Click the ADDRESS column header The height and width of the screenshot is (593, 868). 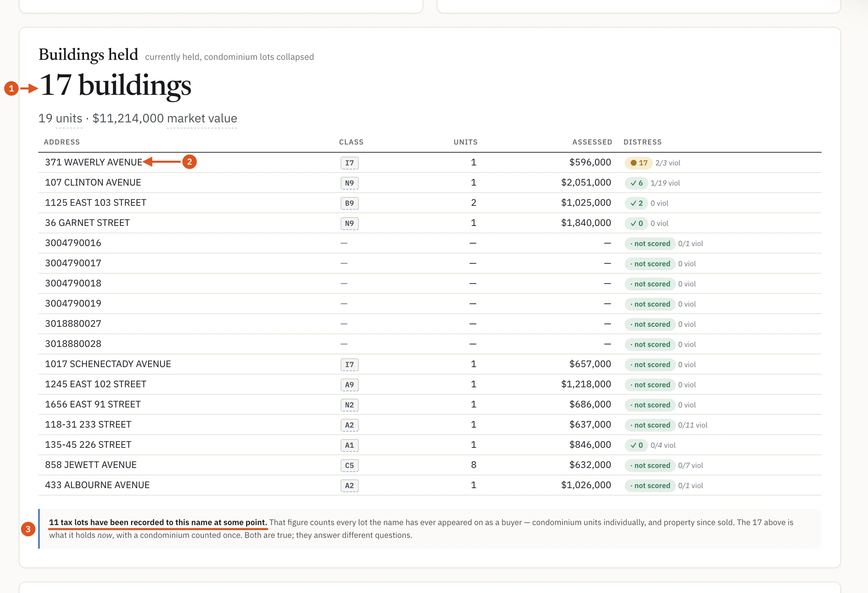coord(61,142)
